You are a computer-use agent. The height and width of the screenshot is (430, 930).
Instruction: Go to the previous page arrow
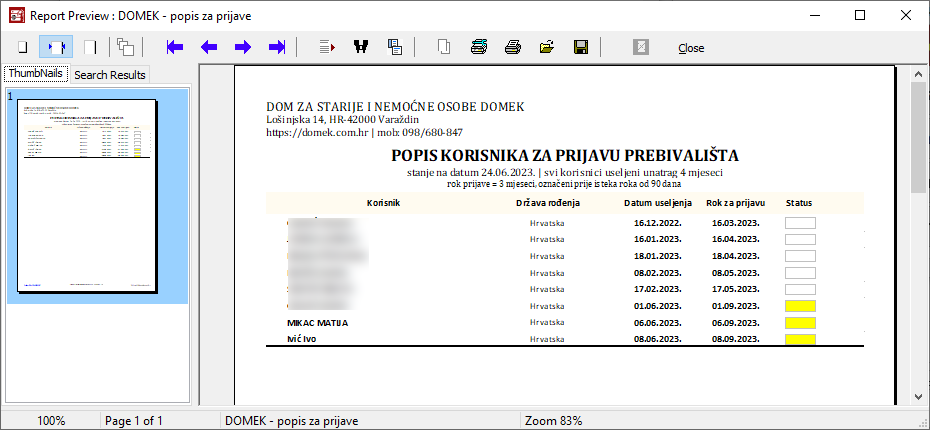[209, 47]
